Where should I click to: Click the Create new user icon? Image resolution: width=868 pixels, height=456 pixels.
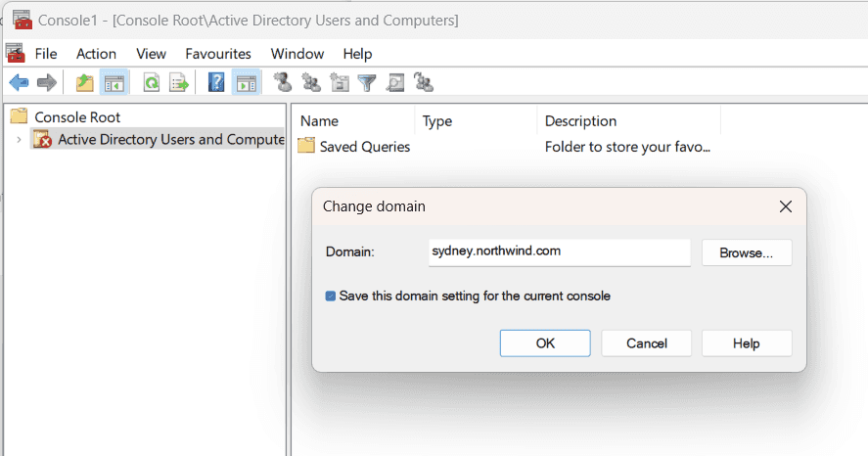pos(283,83)
